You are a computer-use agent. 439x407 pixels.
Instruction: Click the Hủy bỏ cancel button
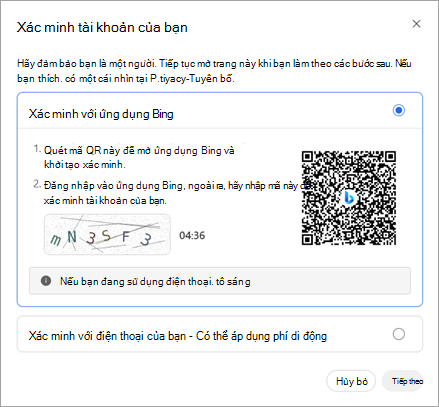351,381
